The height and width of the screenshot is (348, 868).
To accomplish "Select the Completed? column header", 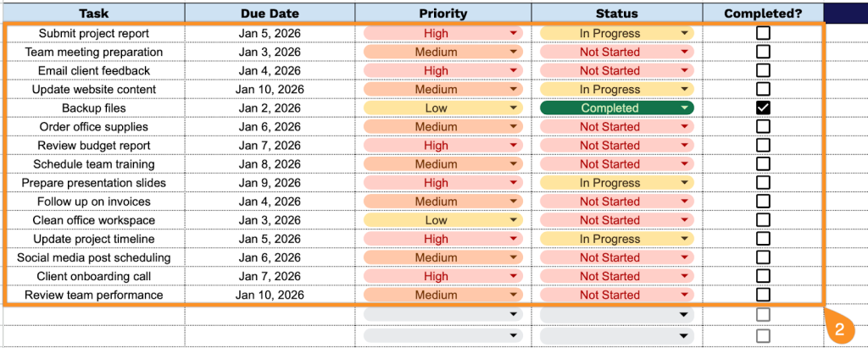I will (x=763, y=13).
